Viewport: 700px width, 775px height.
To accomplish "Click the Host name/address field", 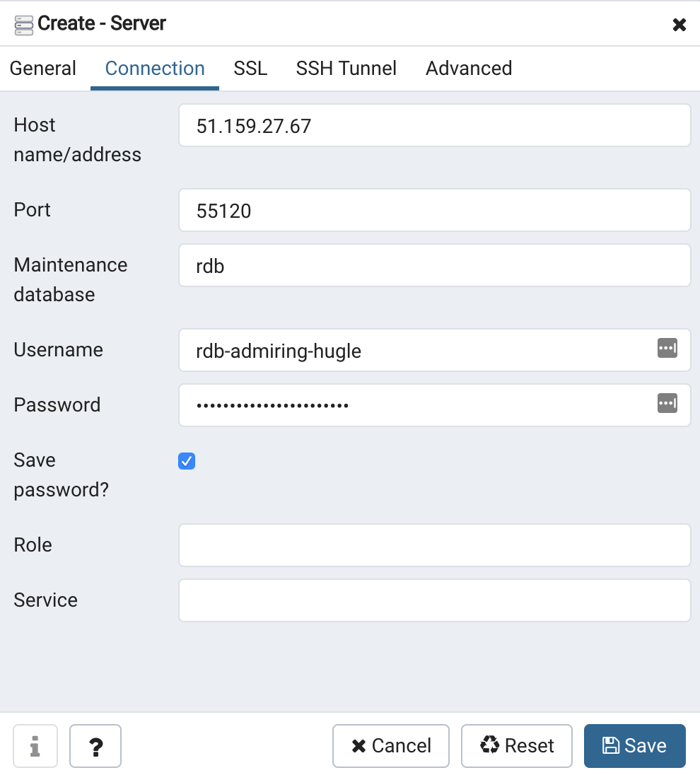I will 434,126.
